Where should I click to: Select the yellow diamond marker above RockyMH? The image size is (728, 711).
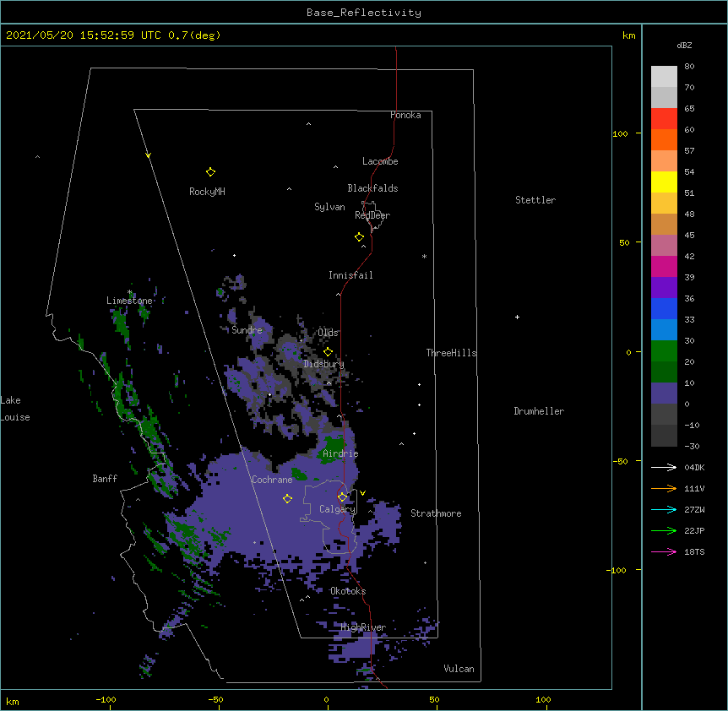(211, 172)
